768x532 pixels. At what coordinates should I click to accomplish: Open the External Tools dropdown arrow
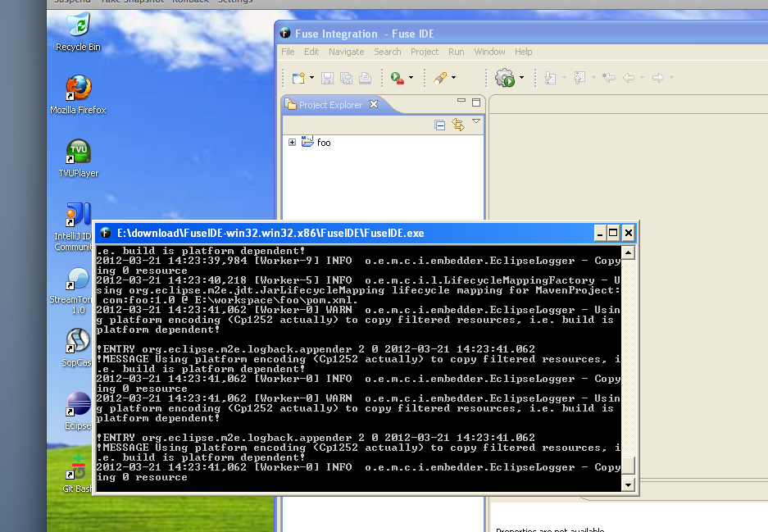point(411,77)
